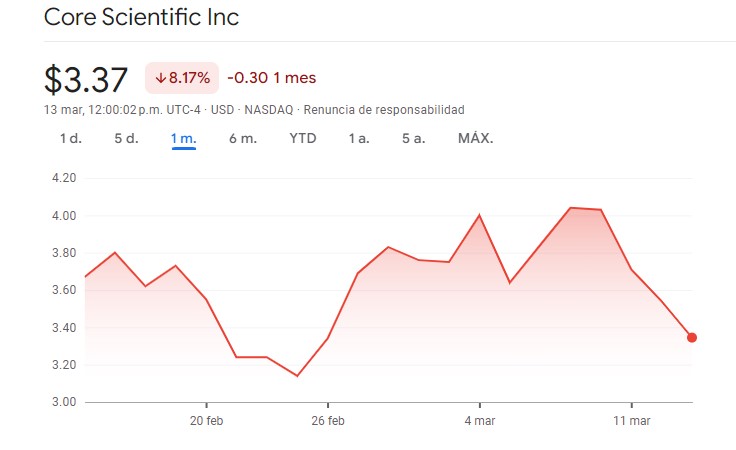Click the "4 mar" date axis label
Image resolution: width=736 pixels, height=450 pixels.
tap(479, 421)
